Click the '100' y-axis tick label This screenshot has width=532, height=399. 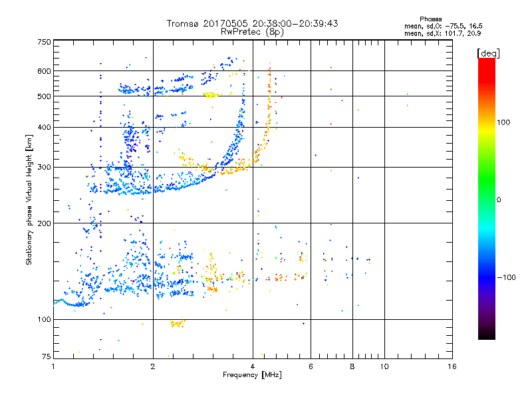(44, 320)
